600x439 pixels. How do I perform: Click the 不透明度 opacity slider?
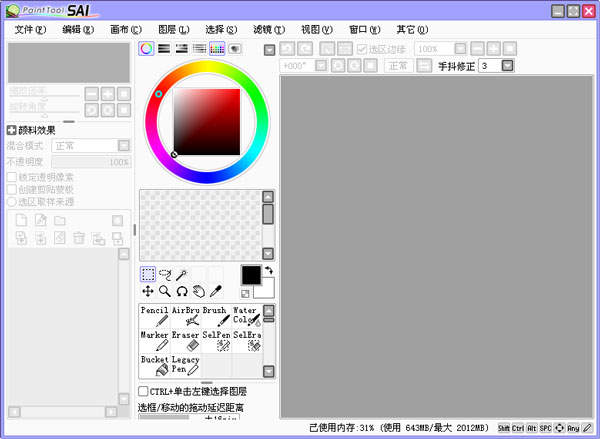point(91,162)
